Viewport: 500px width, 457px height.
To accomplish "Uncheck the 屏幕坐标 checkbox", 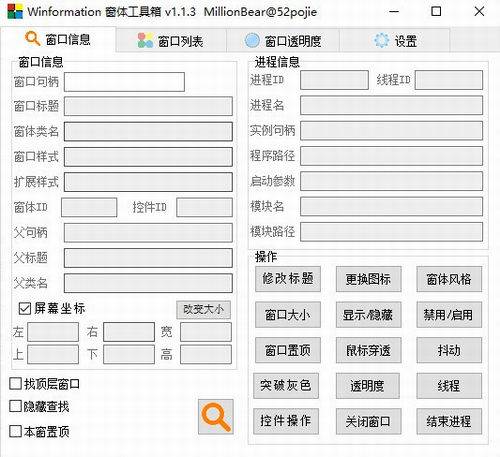I will pos(25,308).
